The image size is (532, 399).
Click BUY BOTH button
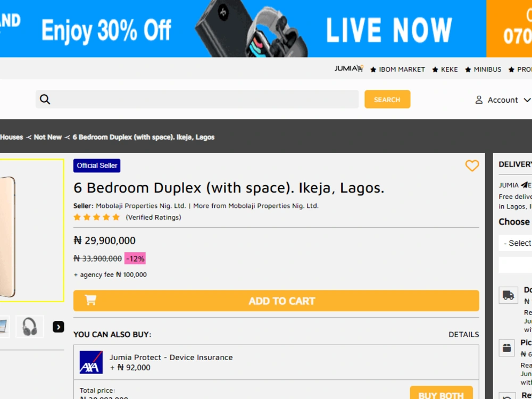pos(441,393)
